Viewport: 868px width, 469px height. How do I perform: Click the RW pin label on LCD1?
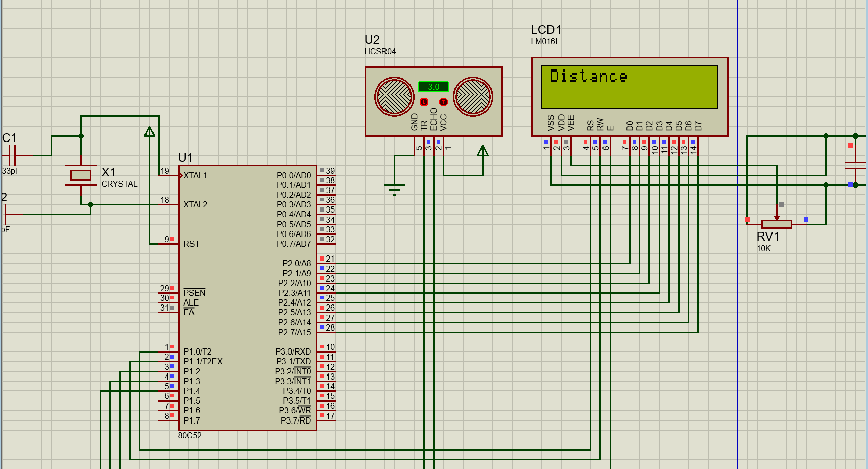pos(600,124)
